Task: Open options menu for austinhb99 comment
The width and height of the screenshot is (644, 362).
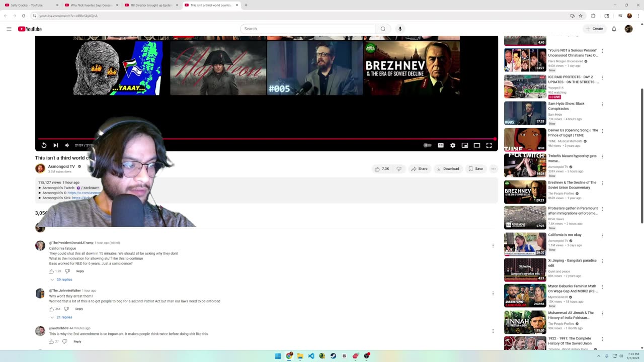Action: (x=493, y=331)
